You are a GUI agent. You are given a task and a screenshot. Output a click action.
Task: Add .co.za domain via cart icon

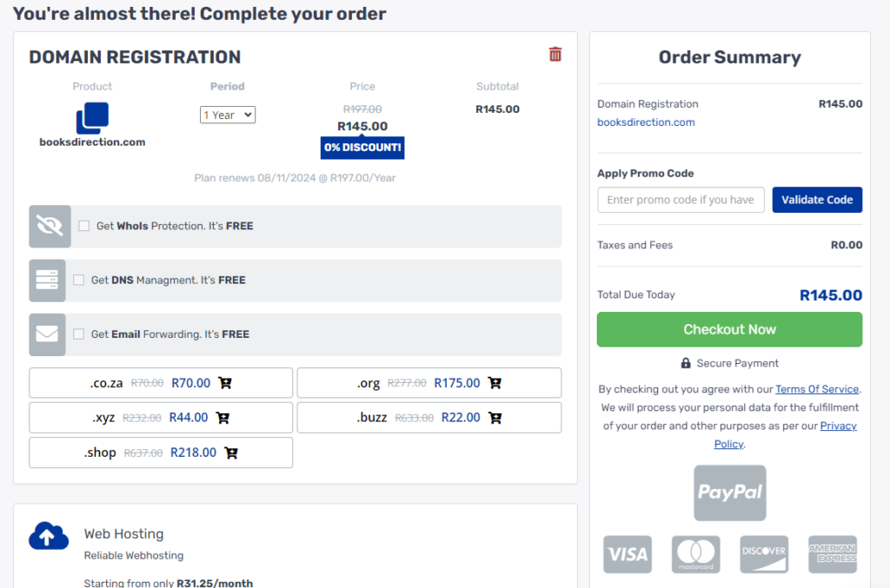(x=225, y=383)
